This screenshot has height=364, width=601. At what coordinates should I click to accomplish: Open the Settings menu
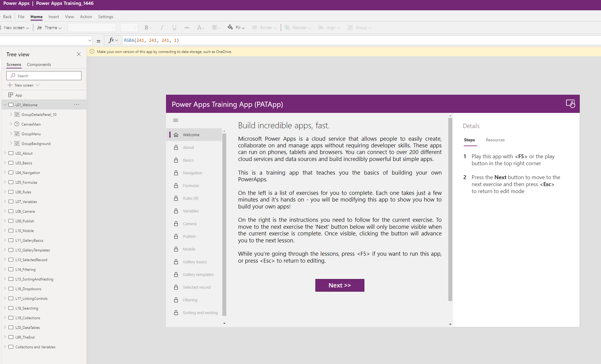(x=105, y=17)
